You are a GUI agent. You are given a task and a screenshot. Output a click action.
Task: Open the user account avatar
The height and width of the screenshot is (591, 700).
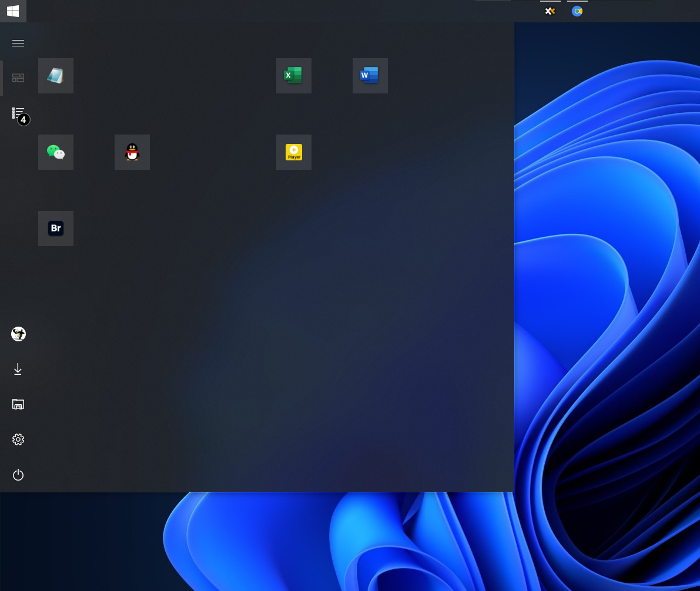point(18,334)
